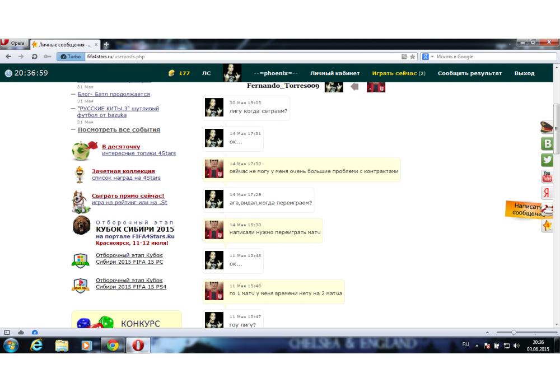Open the YouTube sidebar icon
Image resolution: width=560 pixels, height=392 pixels.
point(547,176)
